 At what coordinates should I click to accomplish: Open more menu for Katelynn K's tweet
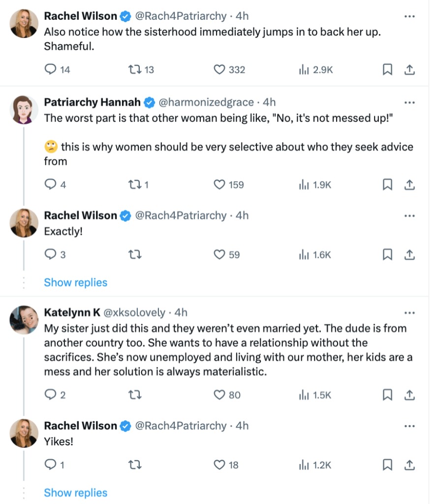coord(409,312)
